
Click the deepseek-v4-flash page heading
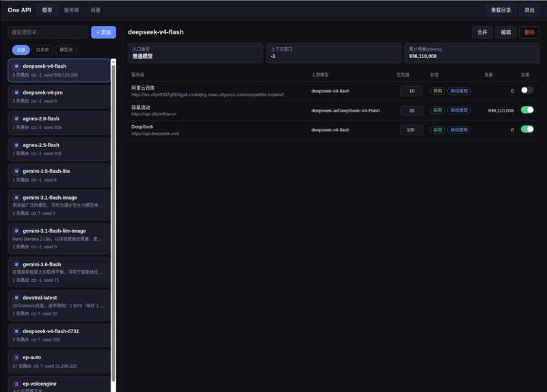156,32
